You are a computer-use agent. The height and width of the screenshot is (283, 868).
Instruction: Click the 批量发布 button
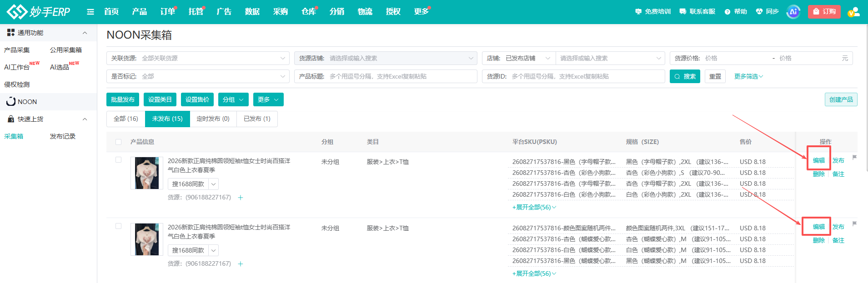(x=123, y=99)
